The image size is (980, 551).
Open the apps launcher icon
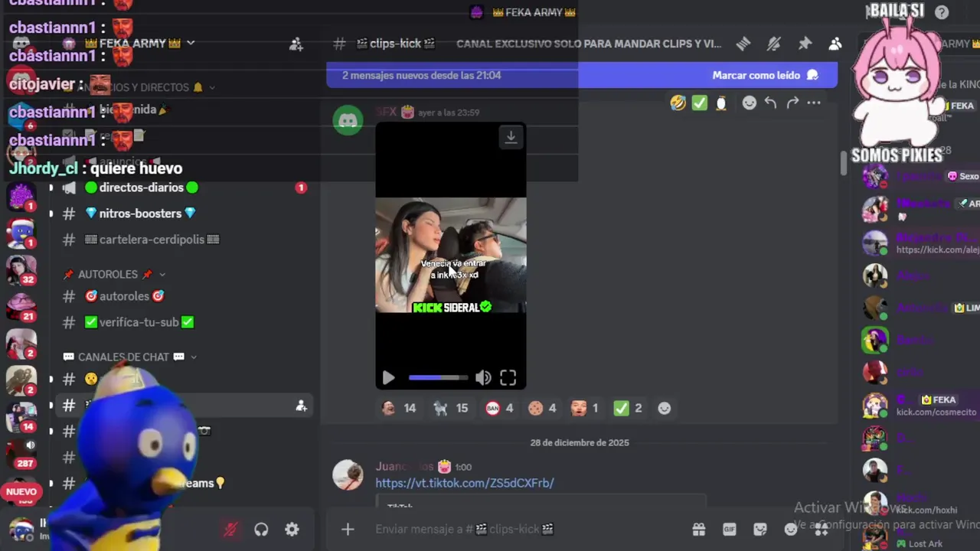click(822, 529)
